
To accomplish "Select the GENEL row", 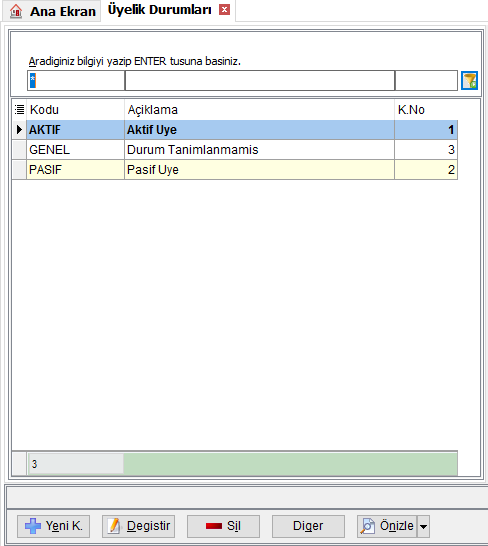I will tap(235, 150).
